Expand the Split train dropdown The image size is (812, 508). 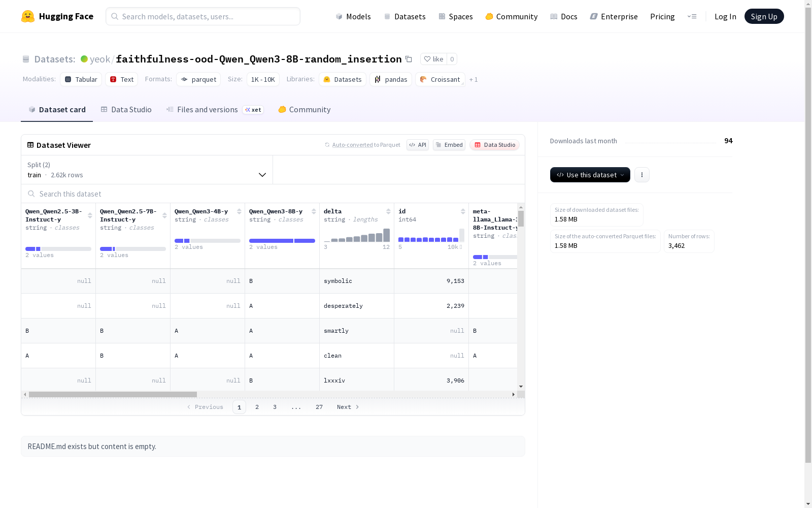coord(147,170)
